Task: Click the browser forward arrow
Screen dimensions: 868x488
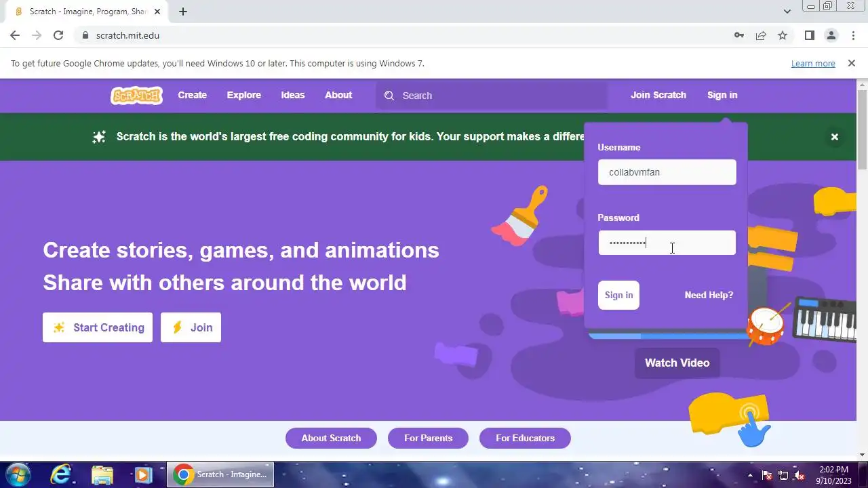Action: coord(37,35)
